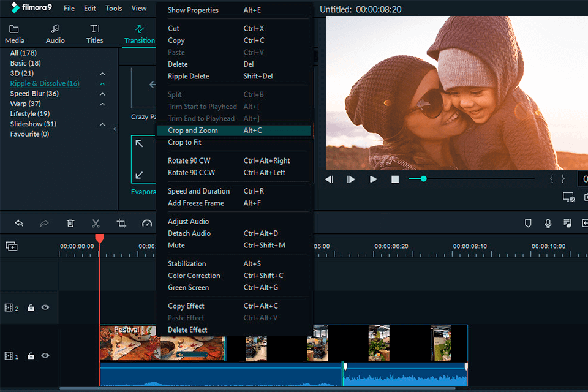The height and width of the screenshot is (392, 588).
Task: Open the audio mixer icon
Action: coord(567,223)
